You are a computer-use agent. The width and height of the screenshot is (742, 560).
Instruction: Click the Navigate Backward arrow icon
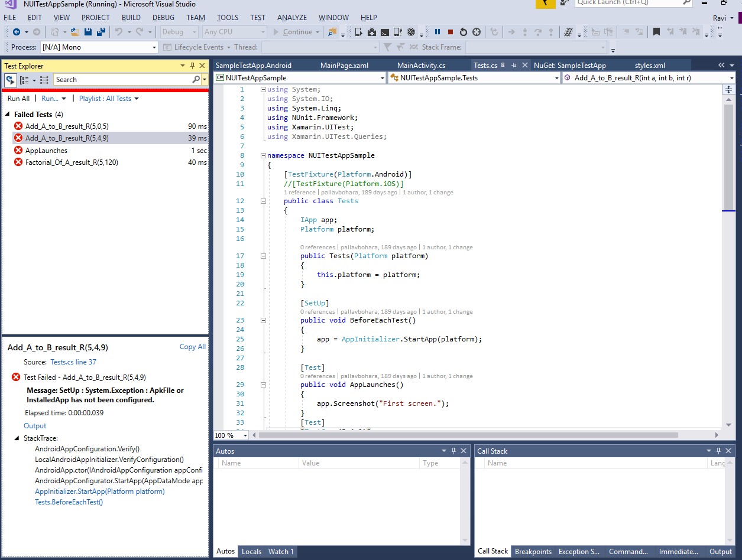pyautogui.click(x=16, y=32)
